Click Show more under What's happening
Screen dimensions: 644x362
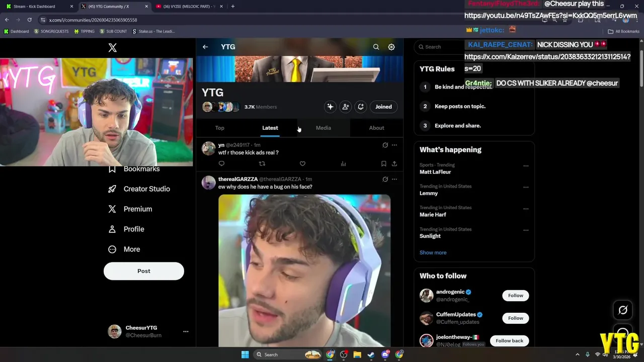pyautogui.click(x=433, y=252)
